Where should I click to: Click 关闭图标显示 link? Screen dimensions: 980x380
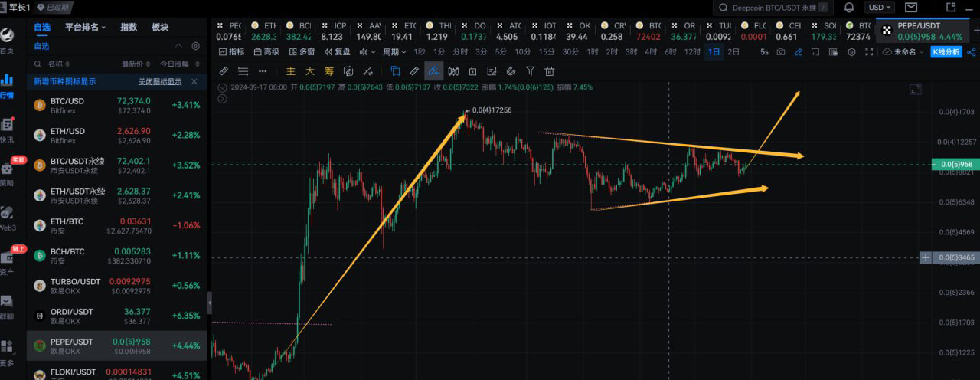tap(160, 81)
